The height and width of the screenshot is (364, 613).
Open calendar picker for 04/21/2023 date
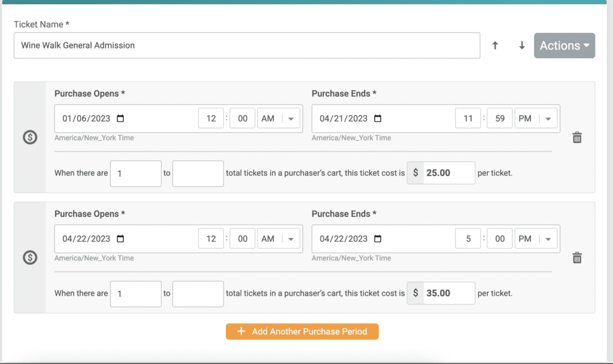(x=378, y=118)
